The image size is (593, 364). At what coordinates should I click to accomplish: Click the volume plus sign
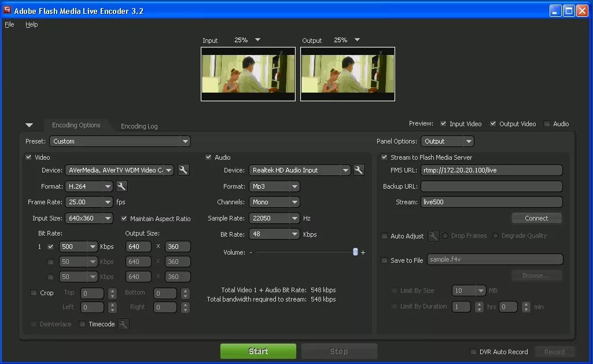coord(363,252)
